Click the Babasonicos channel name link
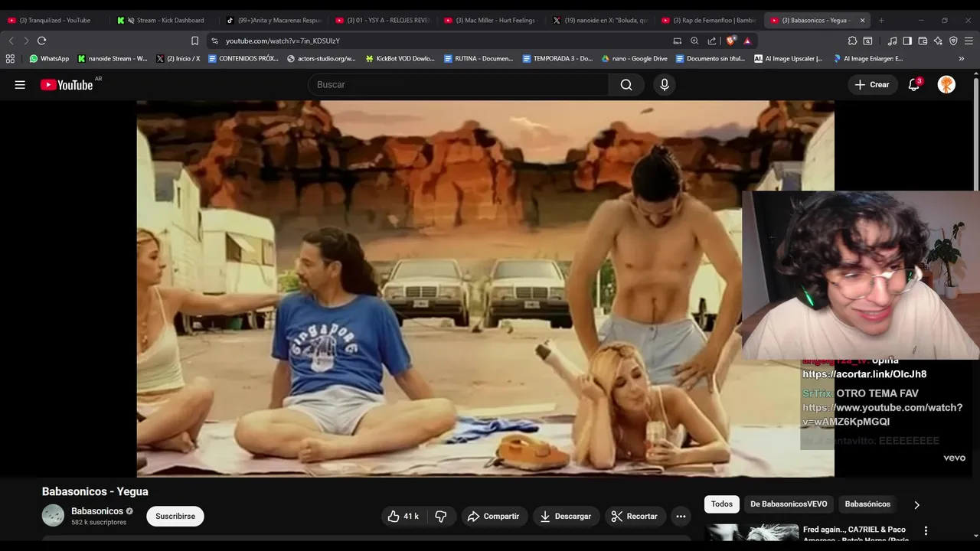 [x=97, y=511]
